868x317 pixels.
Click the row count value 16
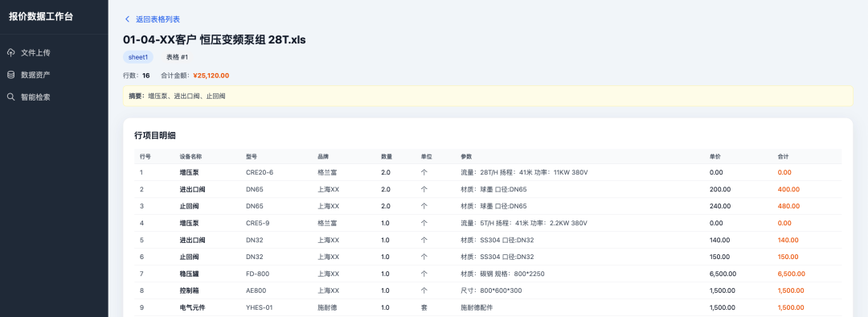pyautogui.click(x=146, y=76)
